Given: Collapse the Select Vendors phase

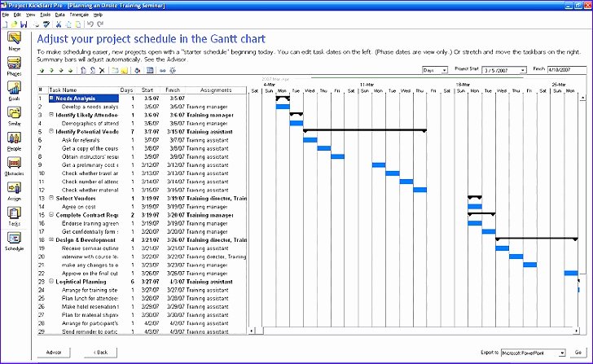Looking at the screenshot, I should pyautogui.click(x=51, y=198).
